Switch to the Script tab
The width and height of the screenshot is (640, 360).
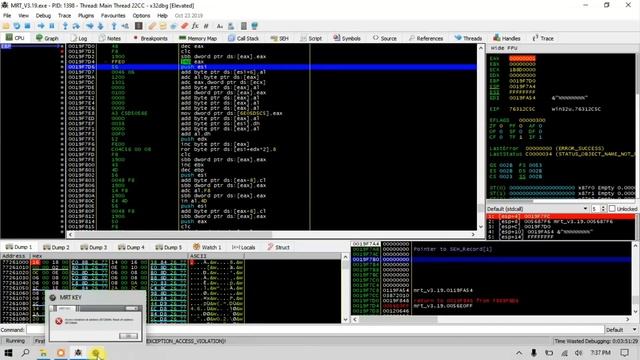click(311, 38)
